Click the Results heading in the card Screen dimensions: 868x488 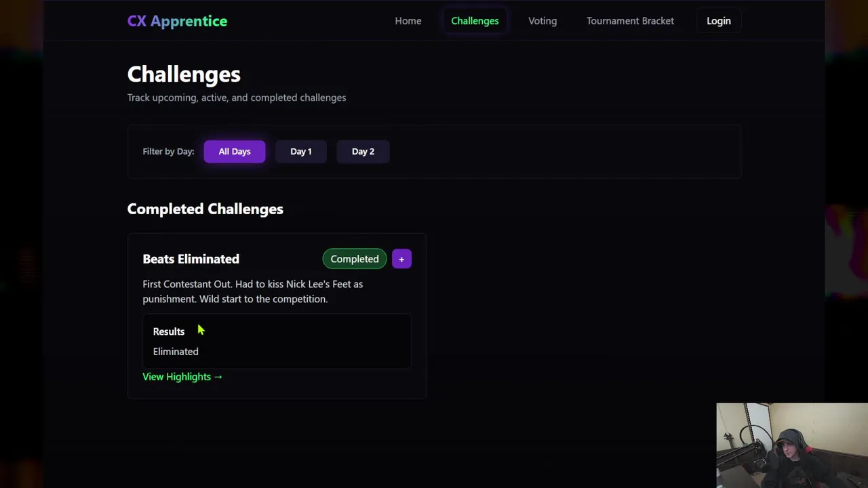click(x=169, y=331)
